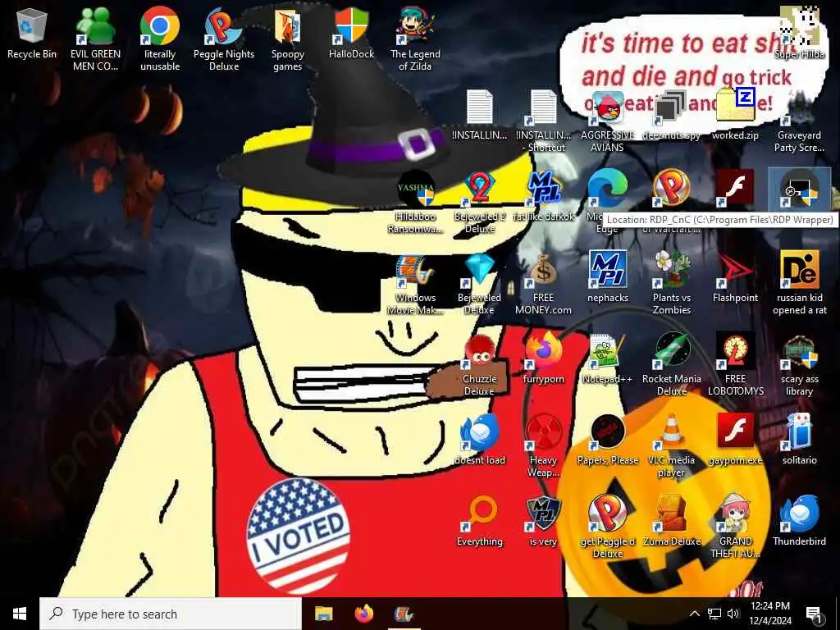The width and height of the screenshot is (840, 630).
Task: Select the highlighted RDP_CnC shortcut icon
Action: click(x=799, y=189)
